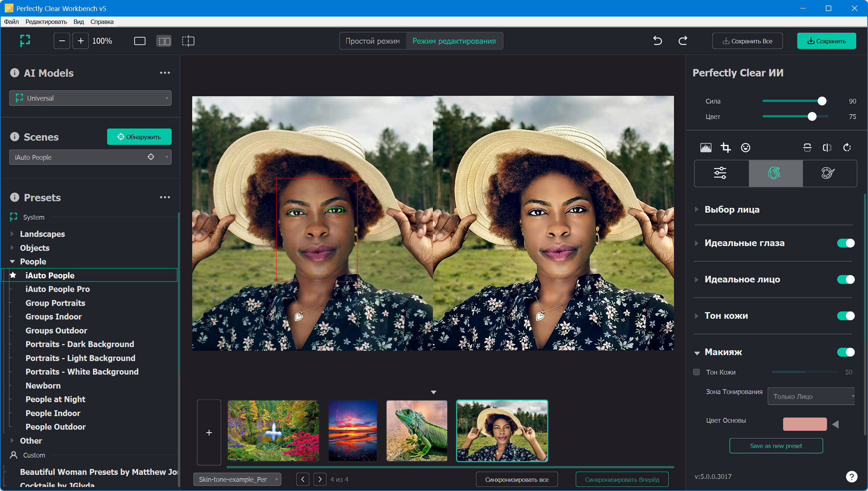Image resolution: width=868 pixels, height=491 pixels.
Task: Select single image view icon
Action: (x=140, y=41)
